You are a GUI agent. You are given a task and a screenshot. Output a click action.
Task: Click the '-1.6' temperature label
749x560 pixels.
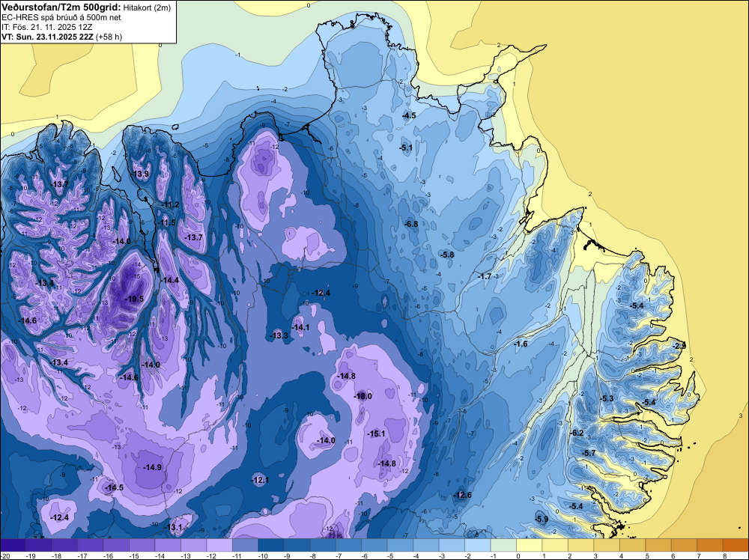coord(521,344)
